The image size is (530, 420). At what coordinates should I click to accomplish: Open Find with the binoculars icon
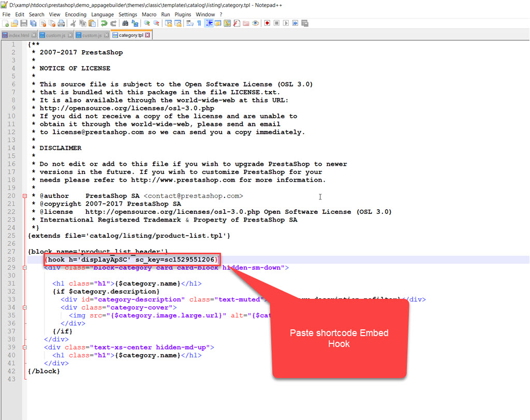pyautogui.click(x=125, y=23)
